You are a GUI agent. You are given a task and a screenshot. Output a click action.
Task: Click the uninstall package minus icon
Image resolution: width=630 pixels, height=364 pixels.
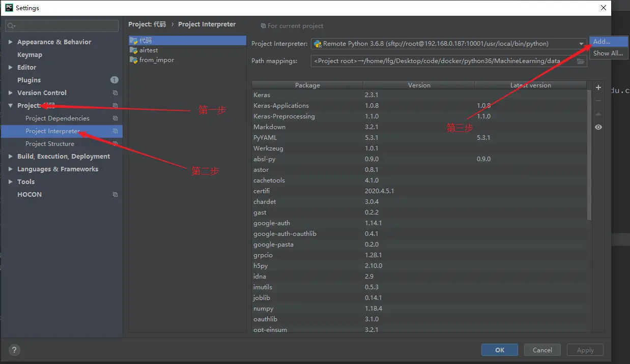pyautogui.click(x=598, y=101)
